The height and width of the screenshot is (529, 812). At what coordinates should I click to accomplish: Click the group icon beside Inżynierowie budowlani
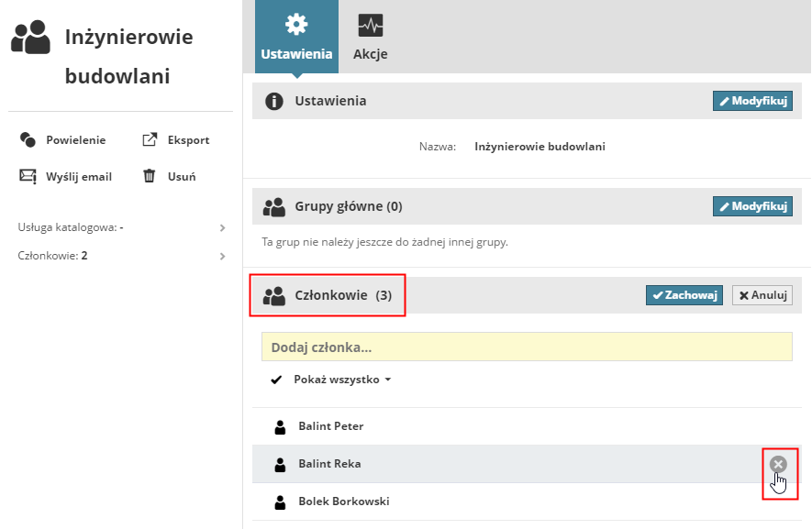click(31, 38)
